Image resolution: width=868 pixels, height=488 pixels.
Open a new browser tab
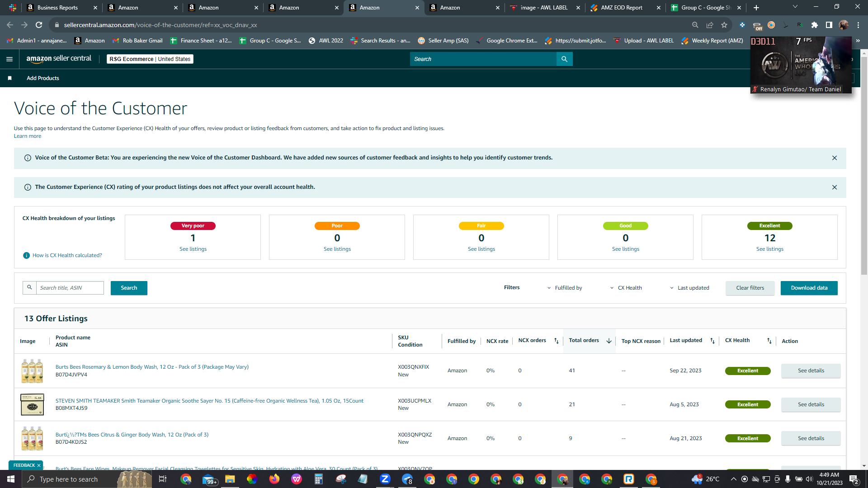tap(756, 8)
